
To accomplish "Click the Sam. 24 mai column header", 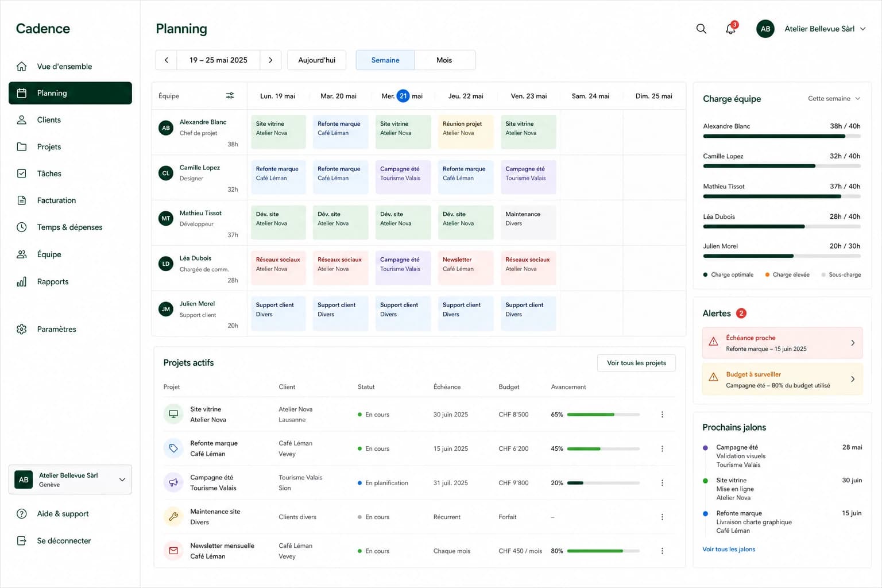I will coord(590,96).
